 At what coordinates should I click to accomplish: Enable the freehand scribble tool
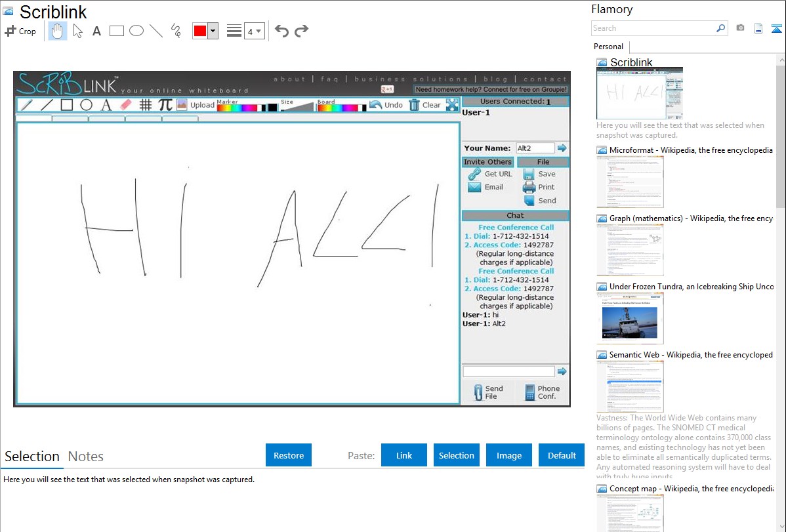[176, 31]
